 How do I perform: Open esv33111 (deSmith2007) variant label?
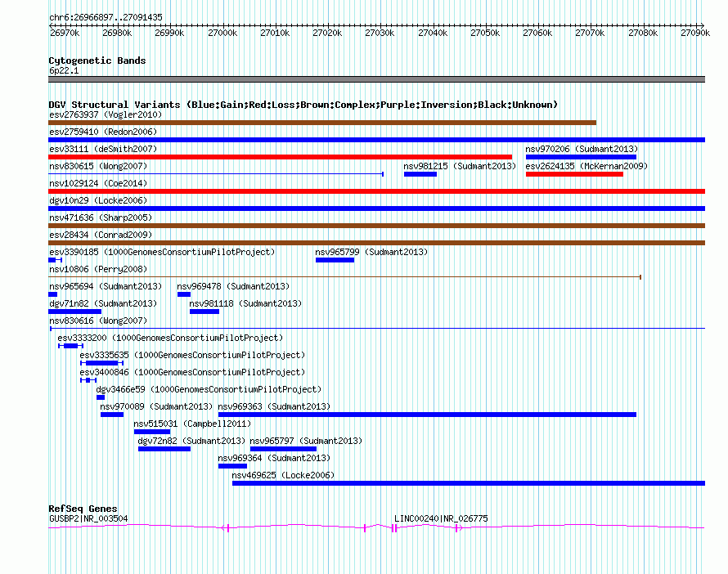pyautogui.click(x=103, y=149)
